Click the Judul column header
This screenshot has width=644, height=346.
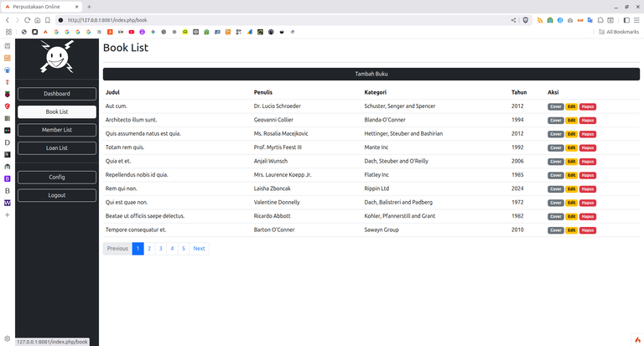(112, 92)
